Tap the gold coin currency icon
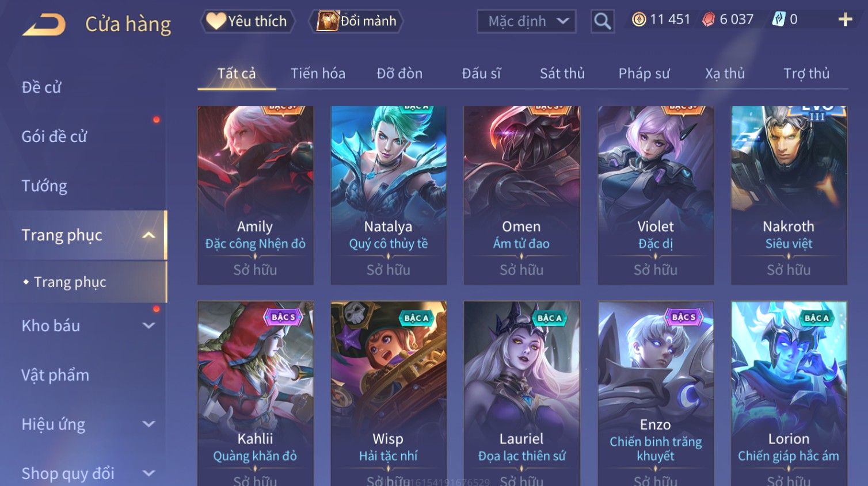Screen dimensions: 868x486 coord(639,20)
